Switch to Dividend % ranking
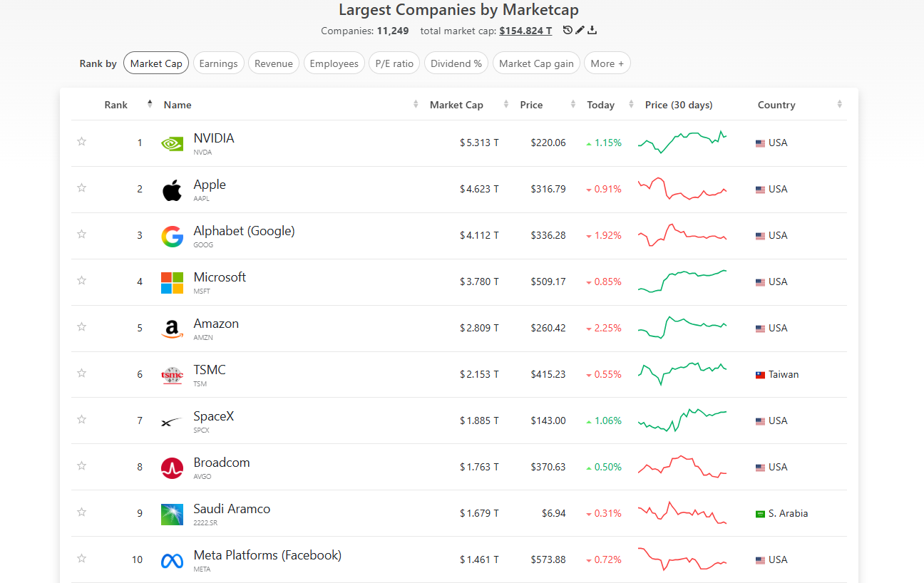The height and width of the screenshot is (583, 924). click(x=456, y=63)
